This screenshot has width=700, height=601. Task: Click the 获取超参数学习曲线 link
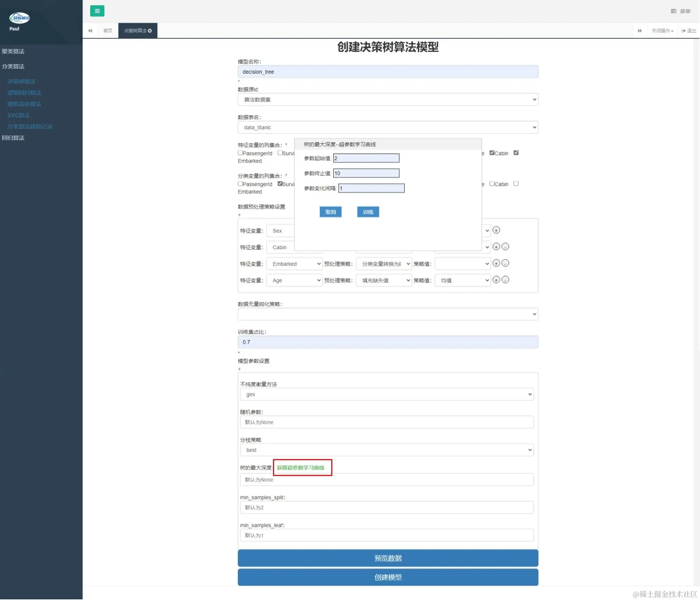[x=300, y=468]
